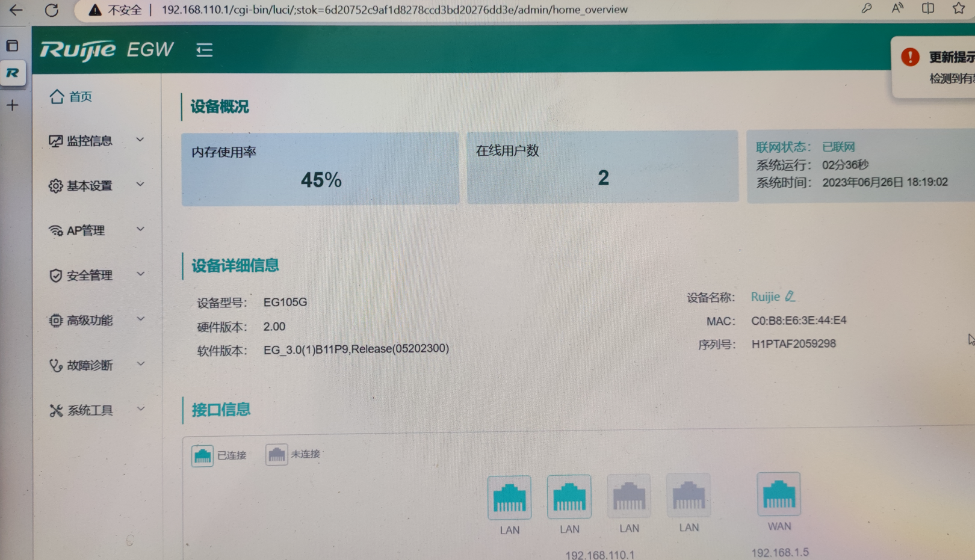Click the 已连接 legend icon

click(202, 455)
